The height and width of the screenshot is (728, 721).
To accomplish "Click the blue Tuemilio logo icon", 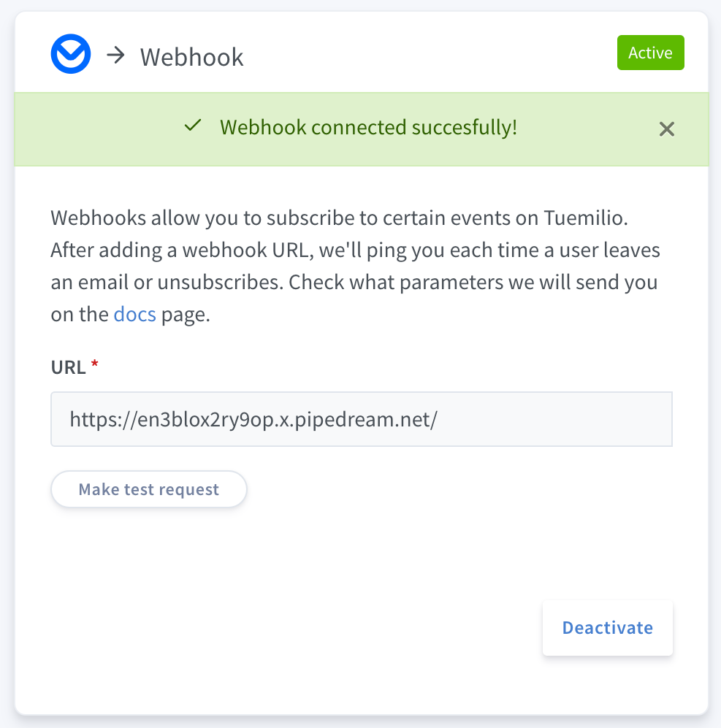I will click(70, 55).
